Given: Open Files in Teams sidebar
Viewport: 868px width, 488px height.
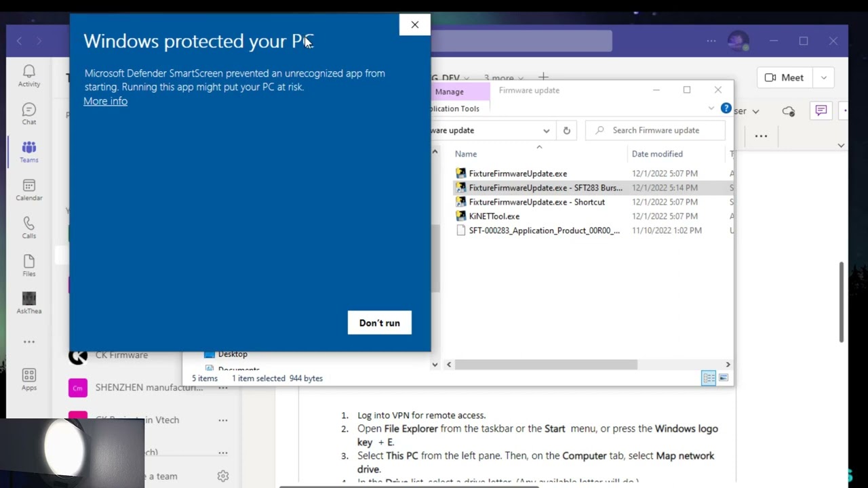Looking at the screenshot, I should tap(29, 266).
